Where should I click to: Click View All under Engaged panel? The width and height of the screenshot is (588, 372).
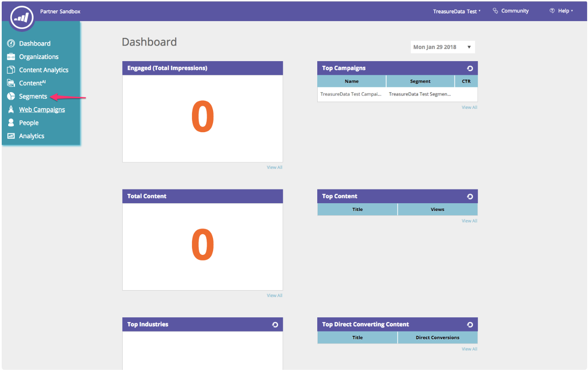(274, 167)
